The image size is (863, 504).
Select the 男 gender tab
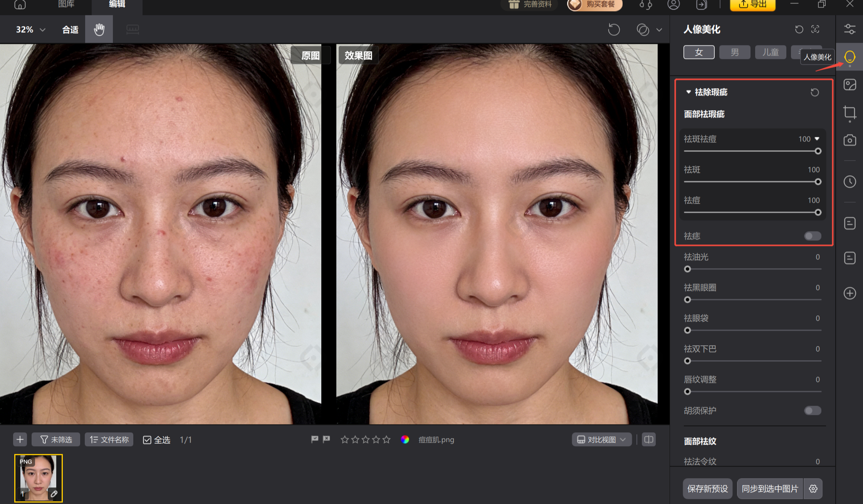tap(734, 52)
